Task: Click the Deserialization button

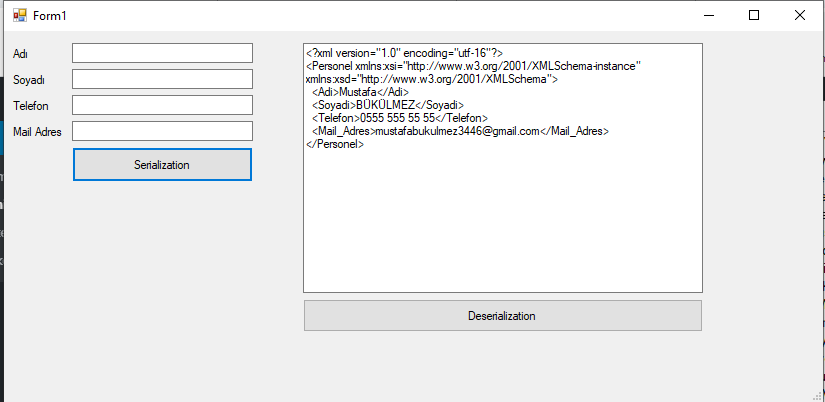Action: [x=502, y=316]
